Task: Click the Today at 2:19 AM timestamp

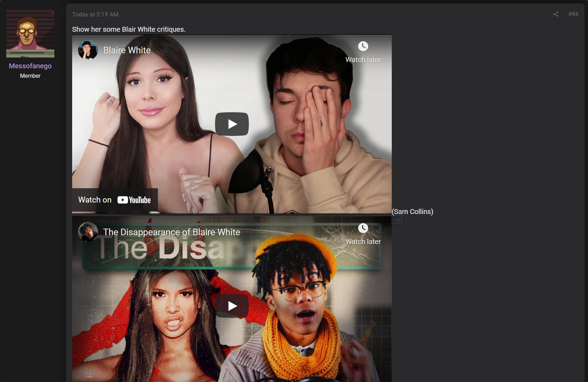Action: click(95, 14)
